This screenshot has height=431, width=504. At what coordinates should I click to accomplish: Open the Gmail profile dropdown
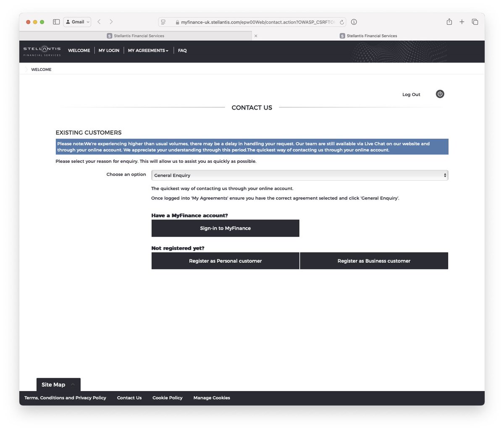point(77,22)
